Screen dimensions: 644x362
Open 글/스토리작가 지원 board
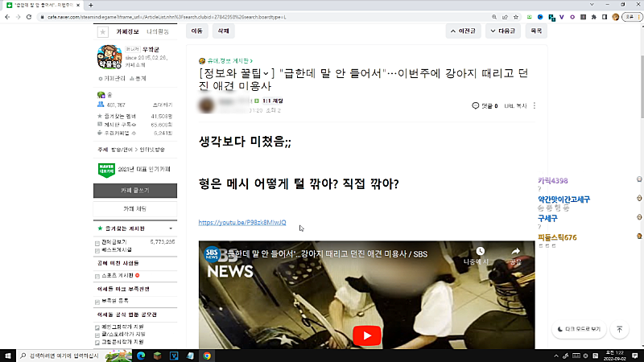point(123,334)
